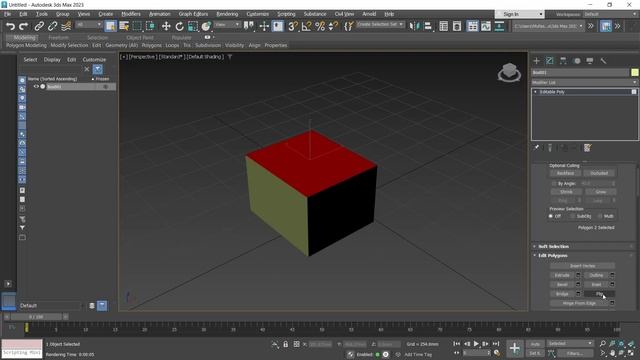Select the SubObj preview radio
Screen dimensions: 640x360
(x=572, y=216)
